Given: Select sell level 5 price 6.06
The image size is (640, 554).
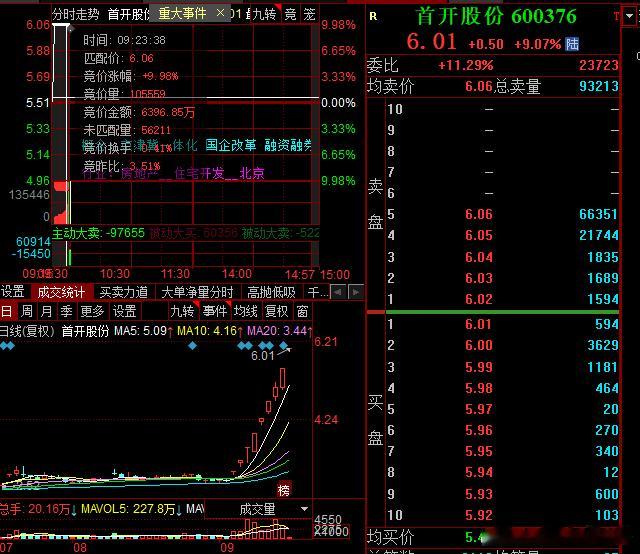Looking at the screenshot, I should (x=479, y=214).
